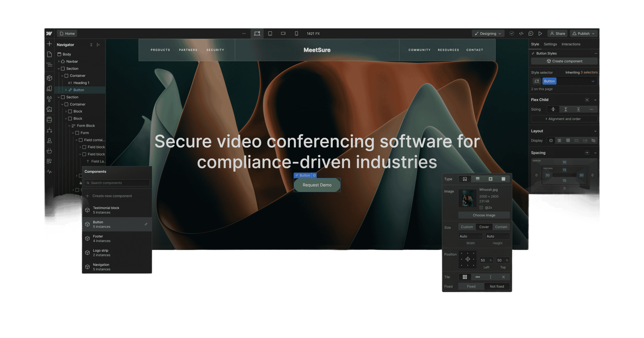The width and height of the screenshot is (644, 338).
Task: Open the Style selectors droplets icon
Action: click(49, 99)
